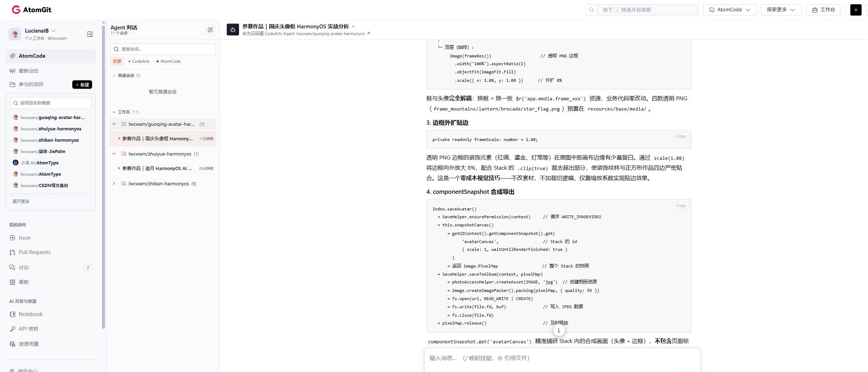Open conversation title dropdown chevron
Viewport: 868px width, 372px height.
click(353, 27)
